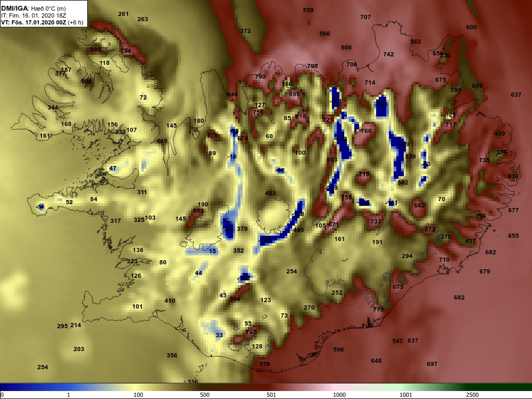Click the map value '871'
Screen dimensions: 532x399
[x=334, y=225]
